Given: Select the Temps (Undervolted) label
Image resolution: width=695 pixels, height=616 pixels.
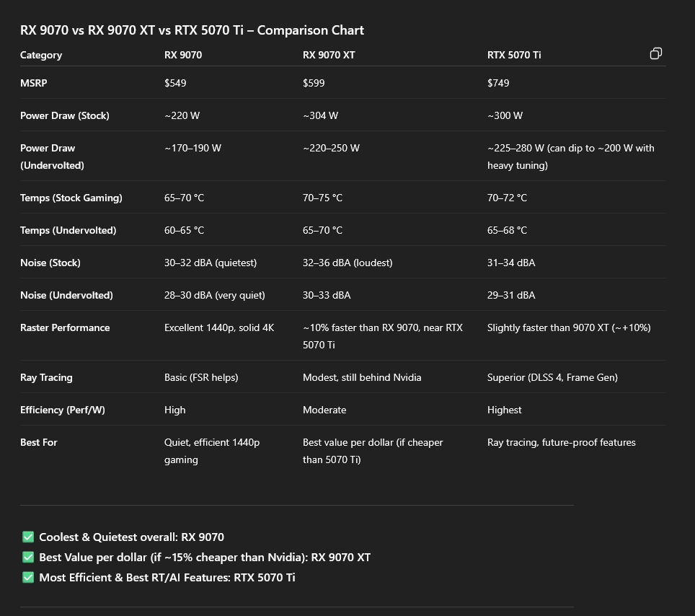Looking at the screenshot, I should (68, 230).
